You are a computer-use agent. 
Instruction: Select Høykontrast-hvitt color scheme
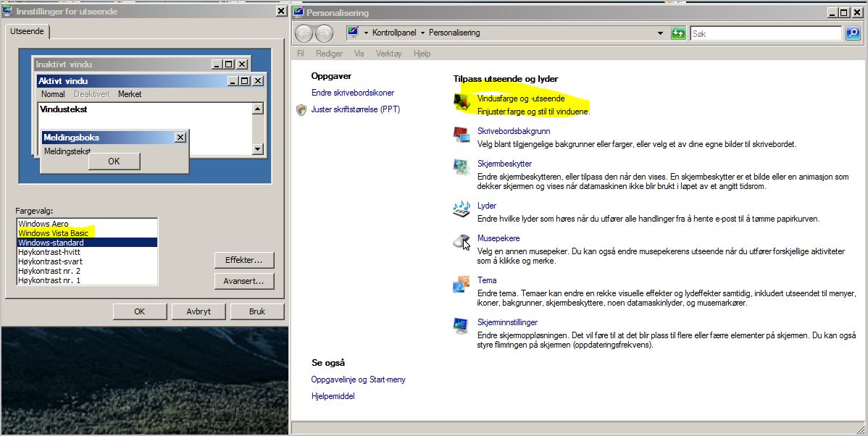(x=87, y=252)
